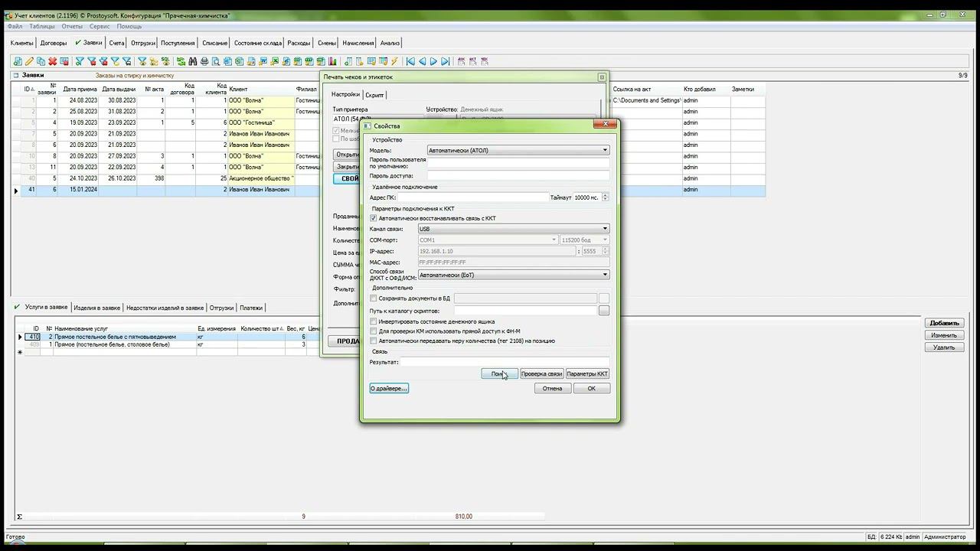Click the first funnel filter toolbar icon
The height and width of the screenshot is (551, 980).
[x=80, y=61]
